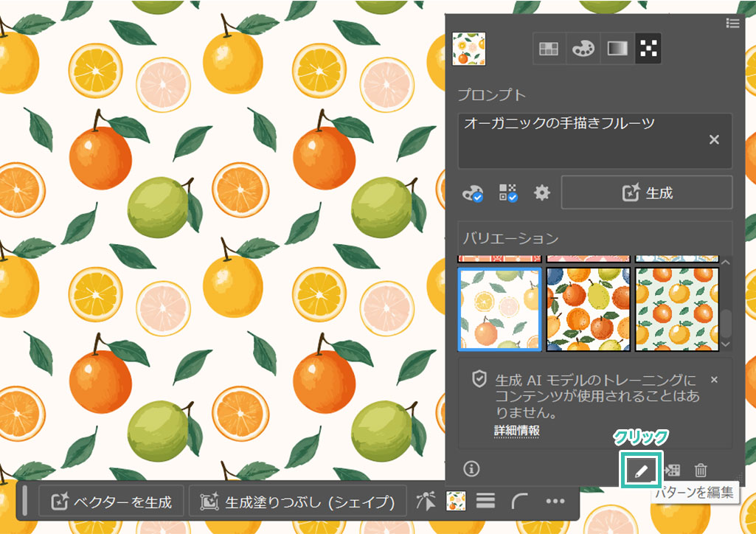Click the save pattern to swatches icon
The height and width of the screenshot is (534, 756).
click(x=672, y=470)
